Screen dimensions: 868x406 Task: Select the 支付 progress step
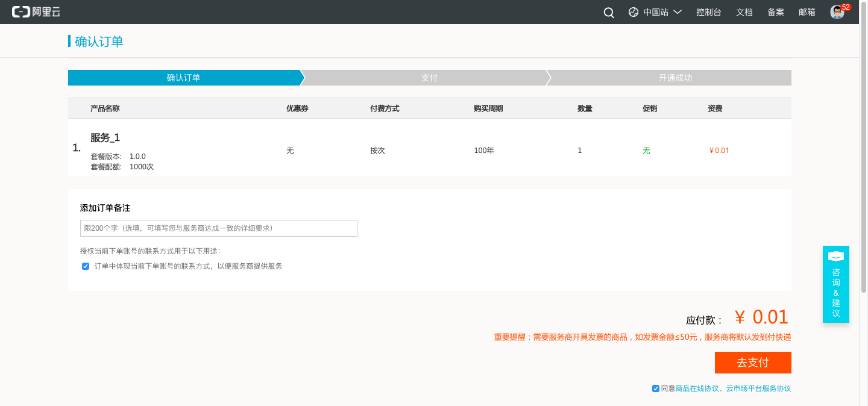click(x=429, y=78)
